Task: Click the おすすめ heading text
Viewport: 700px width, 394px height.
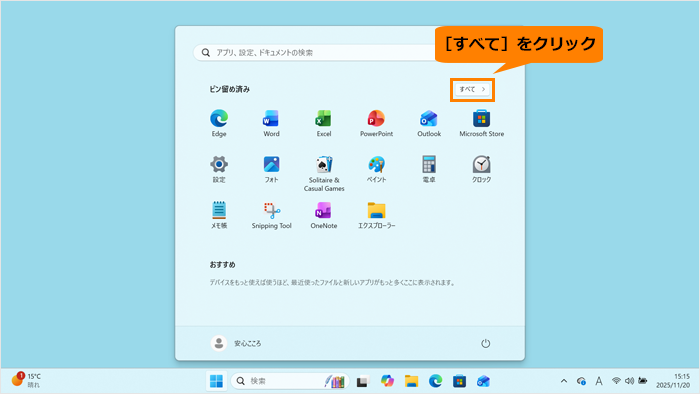Action: [x=222, y=265]
